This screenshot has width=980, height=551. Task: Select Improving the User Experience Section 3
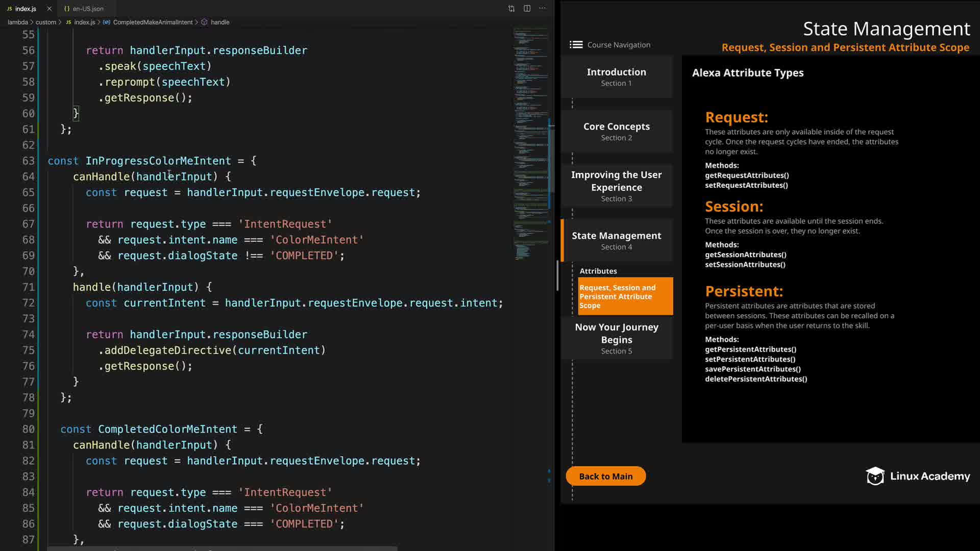[616, 186]
